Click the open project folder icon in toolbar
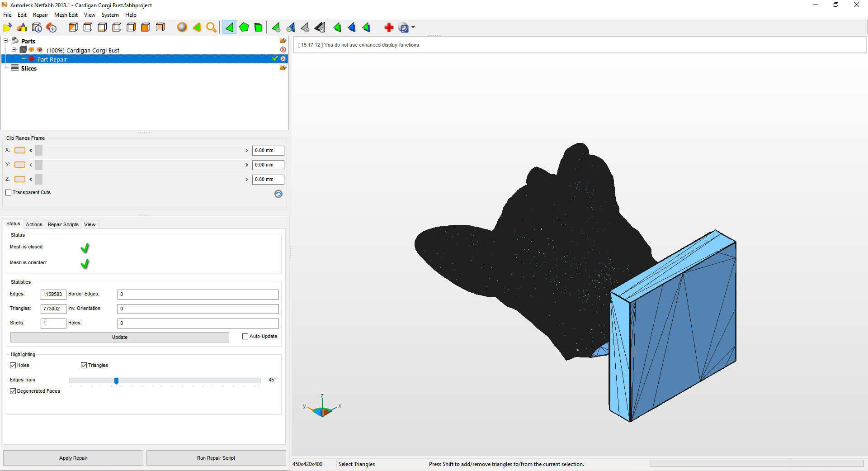This screenshot has width=868, height=471. tap(8, 28)
